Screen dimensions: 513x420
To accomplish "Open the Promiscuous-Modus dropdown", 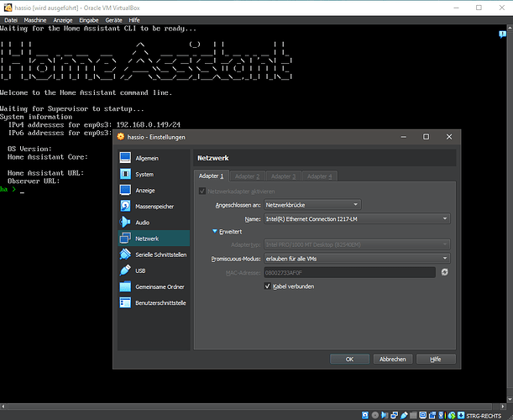I will pyautogui.click(x=357, y=258).
